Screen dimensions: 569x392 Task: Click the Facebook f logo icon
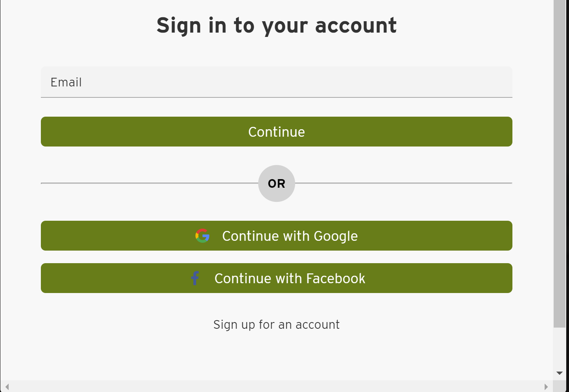pyautogui.click(x=195, y=278)
